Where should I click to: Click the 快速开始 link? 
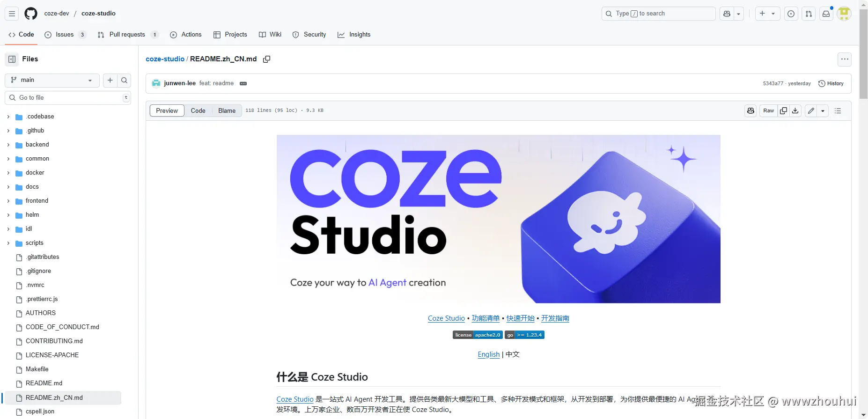(520, 318)
